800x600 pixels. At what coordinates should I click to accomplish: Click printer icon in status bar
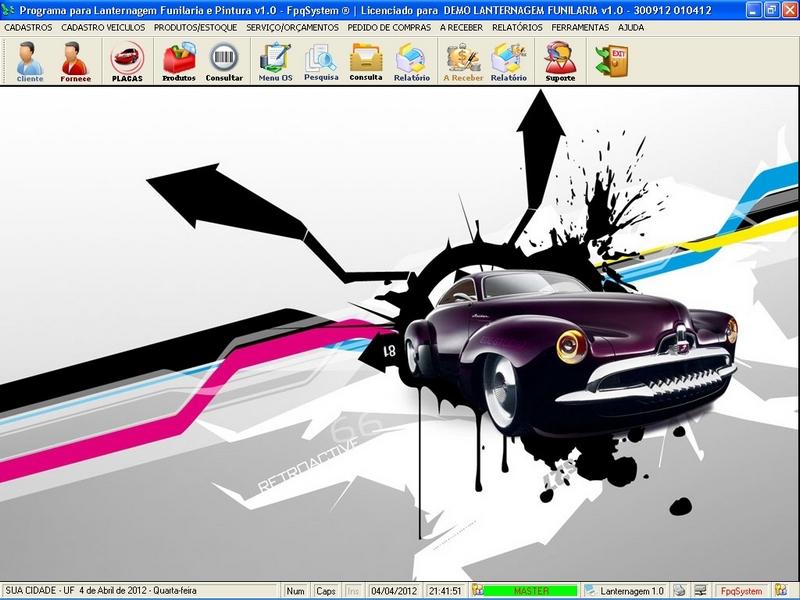tap(679, 591)
